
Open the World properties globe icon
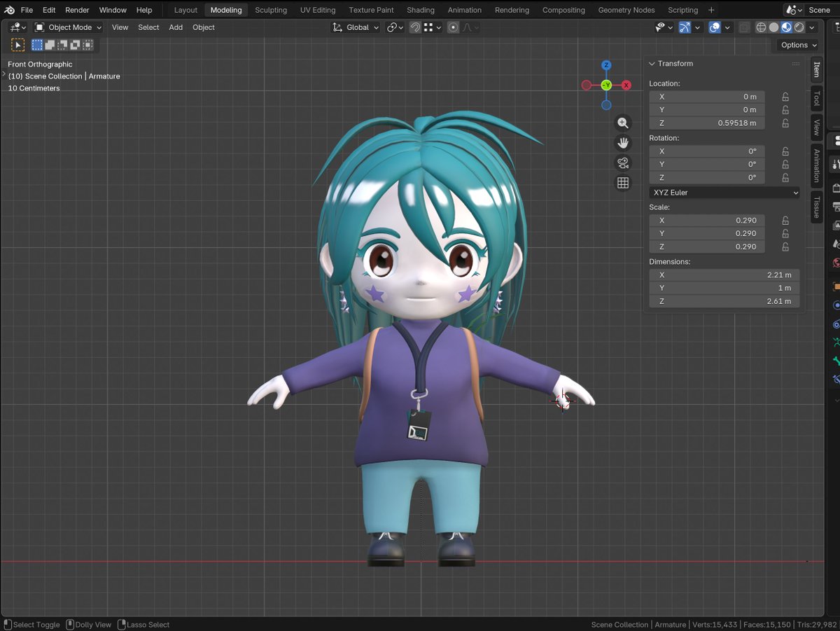[x=835, y=263]
